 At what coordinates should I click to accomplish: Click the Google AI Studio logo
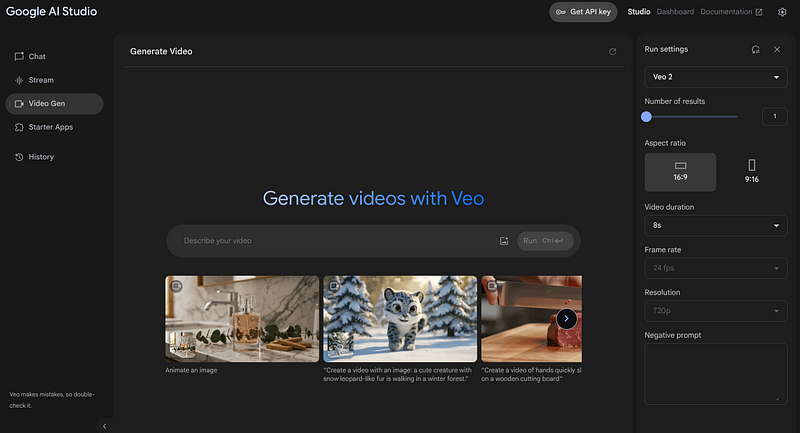coord(52,11)
